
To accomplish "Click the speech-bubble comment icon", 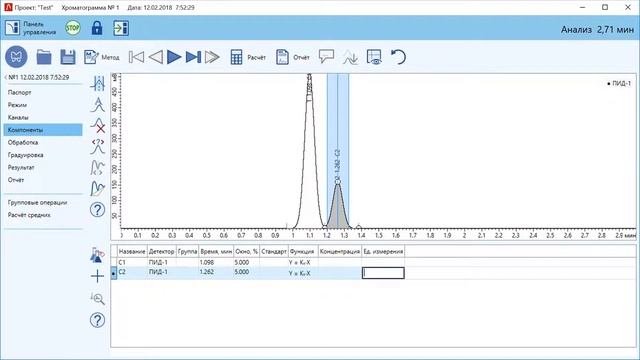I will [326, 56].
